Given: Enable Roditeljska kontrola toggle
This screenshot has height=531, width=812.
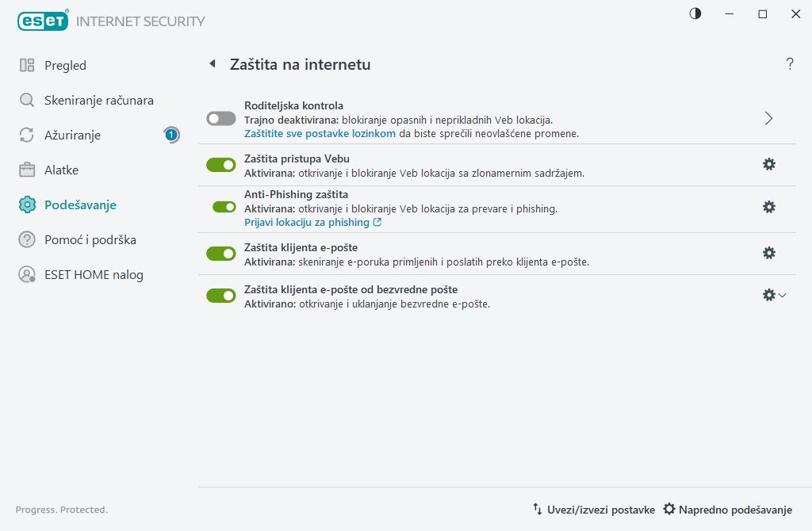Looking at the screenshot, I should [220, 117].
